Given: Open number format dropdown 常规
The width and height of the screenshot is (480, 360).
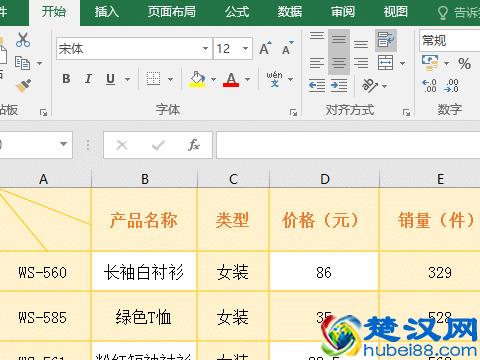Looking at the screenshot, I should (x=450, y=40).
